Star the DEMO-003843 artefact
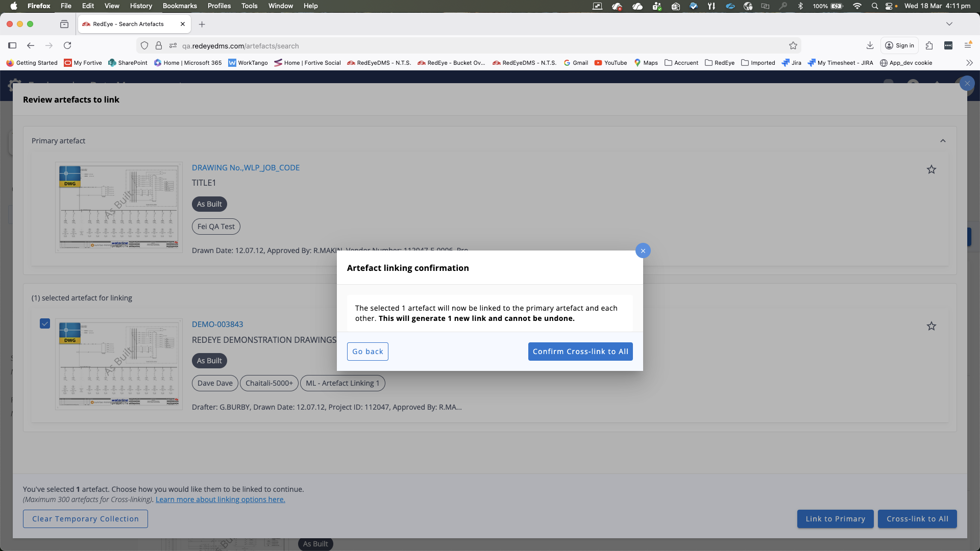Screen dimensions: 980x551 point(931,326)
